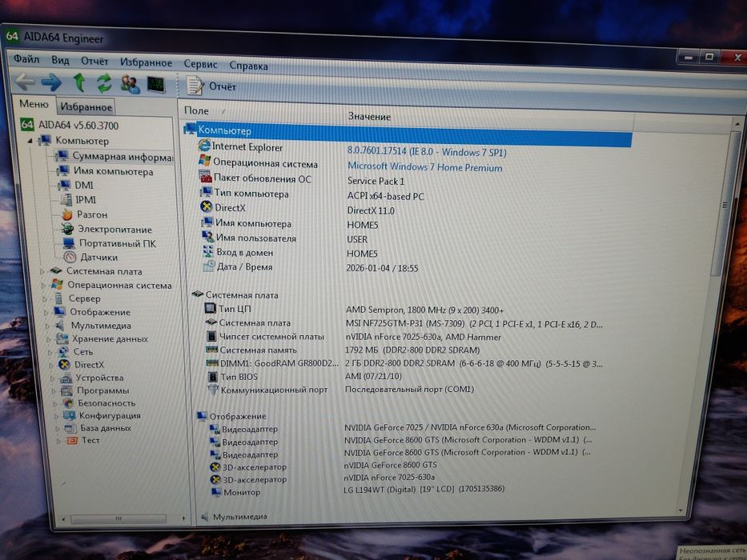Click the Безопасность shield icon in tree

tap(68, 403)
